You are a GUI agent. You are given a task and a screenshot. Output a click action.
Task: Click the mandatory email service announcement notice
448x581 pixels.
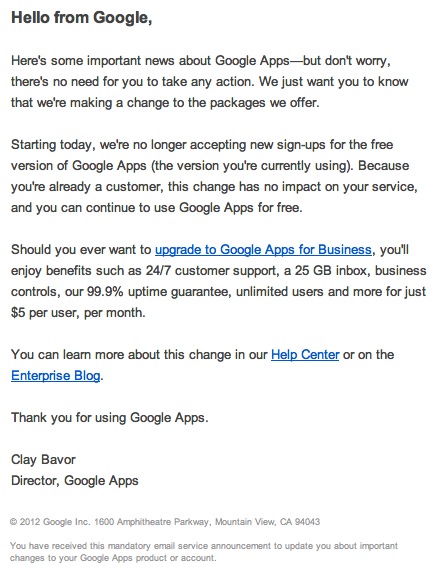click(204, 552)
